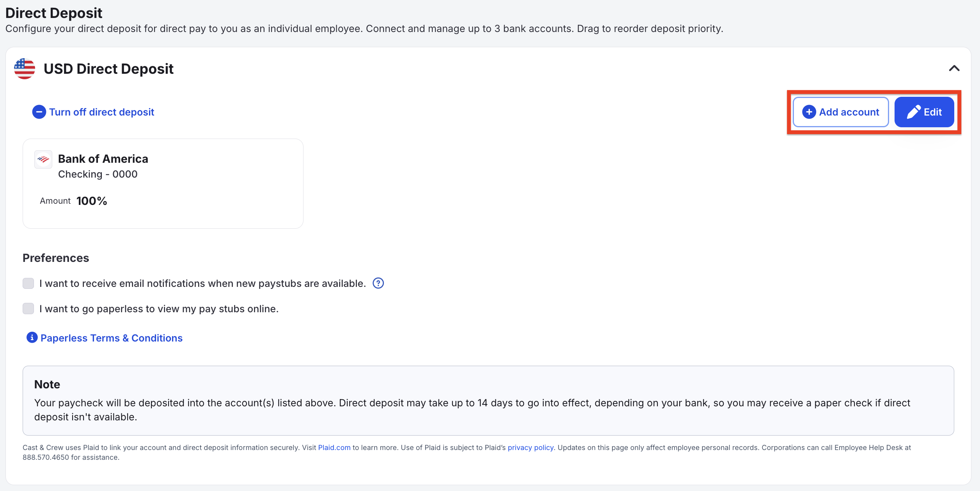
Task: Click the Checking - 0000 account text
Action: tap(98, 174)
